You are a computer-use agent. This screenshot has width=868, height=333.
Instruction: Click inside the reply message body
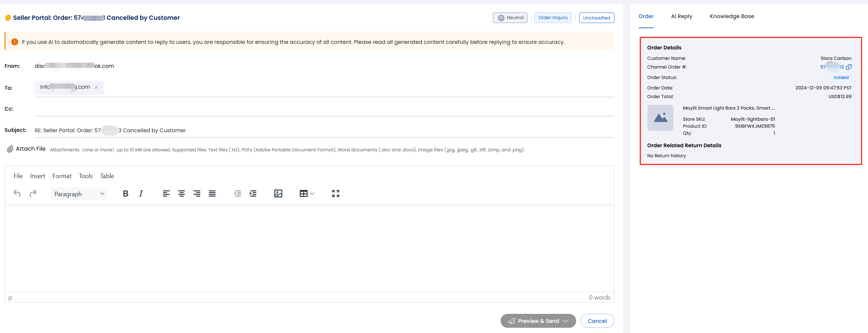tap(309, 248)
